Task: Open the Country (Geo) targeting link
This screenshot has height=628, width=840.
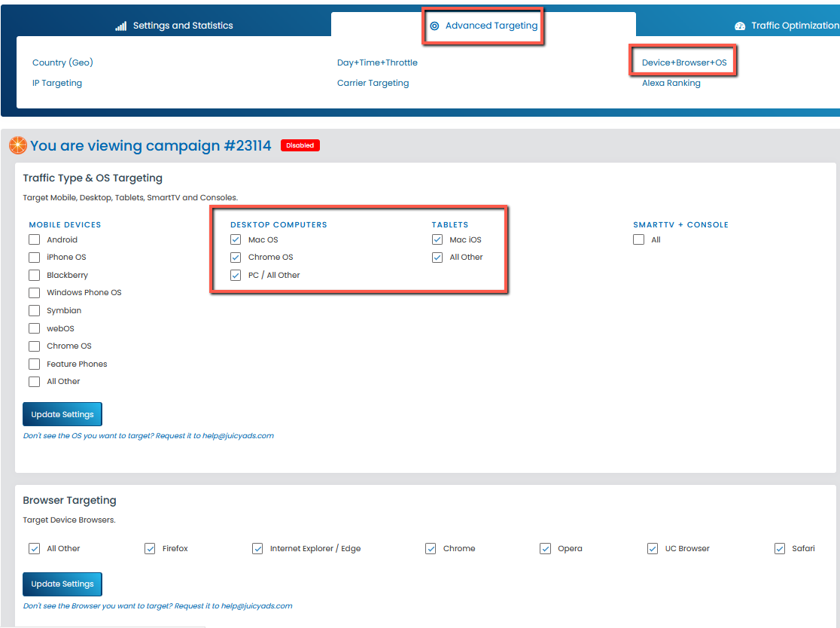Action: click(62, 62)
